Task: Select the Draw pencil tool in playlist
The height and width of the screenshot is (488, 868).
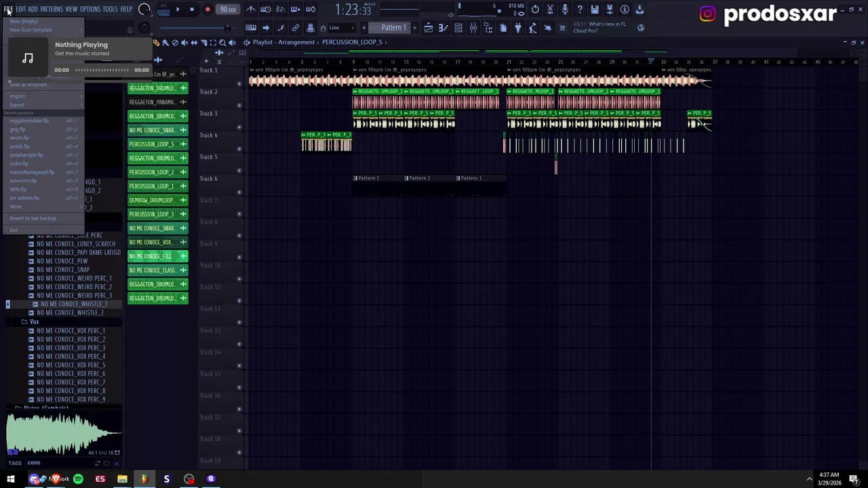Action: click(x=157, y=42)
